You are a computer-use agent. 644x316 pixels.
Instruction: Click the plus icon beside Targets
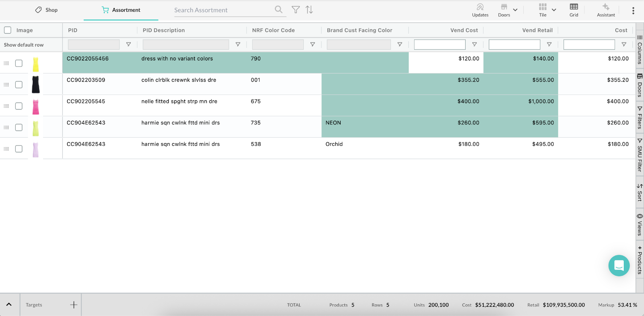(74, 305)
